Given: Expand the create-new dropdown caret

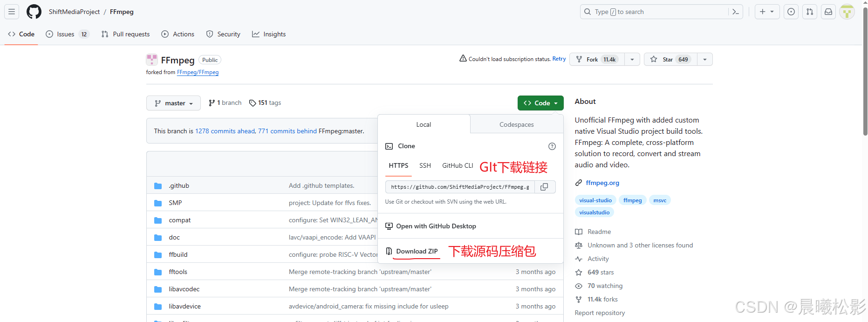Looking at the screenshot, I should click(x=772, y=12).
